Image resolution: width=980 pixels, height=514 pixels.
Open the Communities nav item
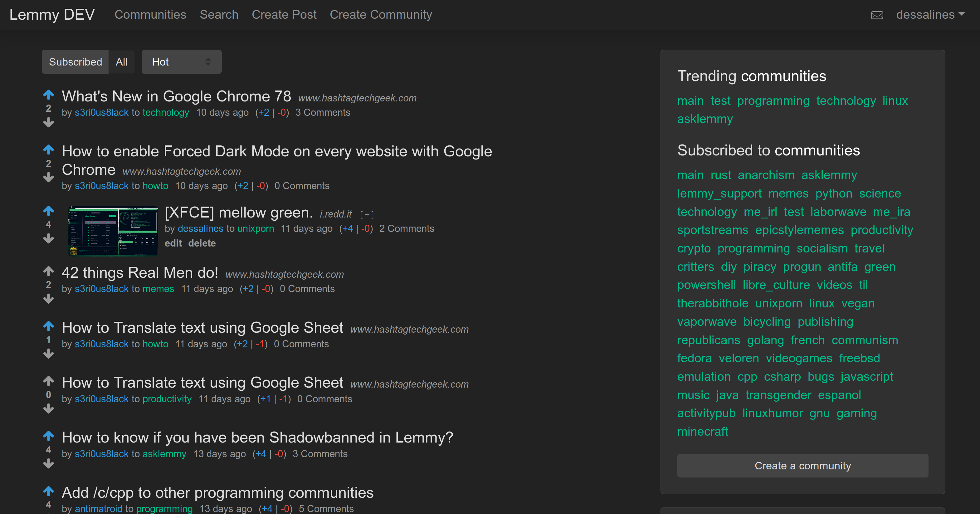[x=150, y=14]
